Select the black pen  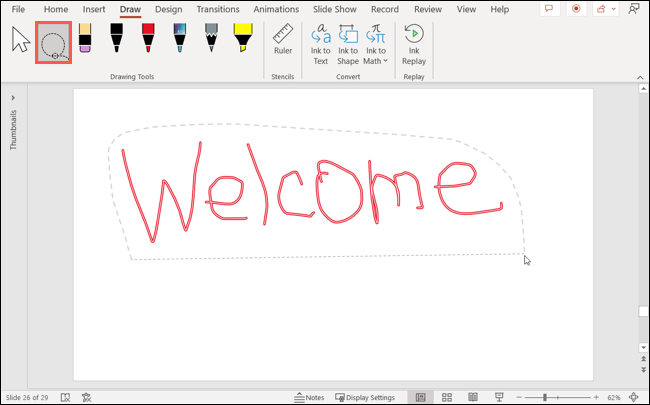point(116,38)
